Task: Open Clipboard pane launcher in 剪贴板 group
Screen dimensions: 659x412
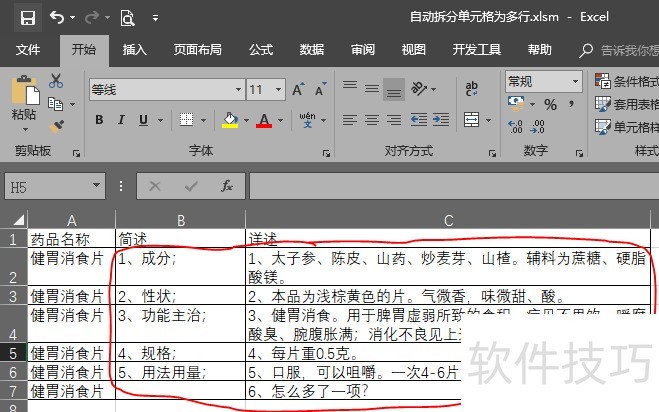Action: 76,153
